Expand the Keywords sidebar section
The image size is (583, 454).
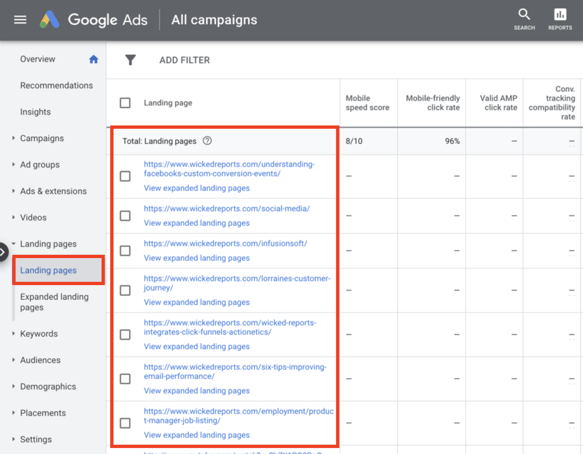click(13, 334)
